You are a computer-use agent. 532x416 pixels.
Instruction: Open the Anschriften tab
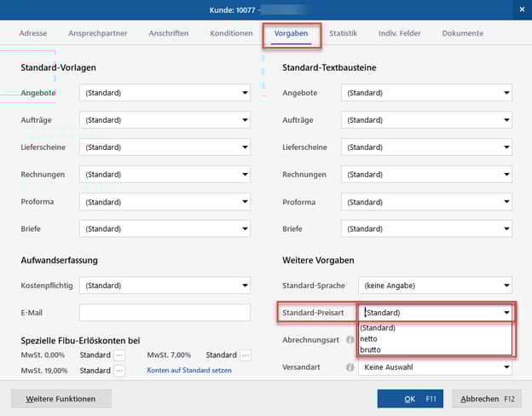click(x=169, y=33)
